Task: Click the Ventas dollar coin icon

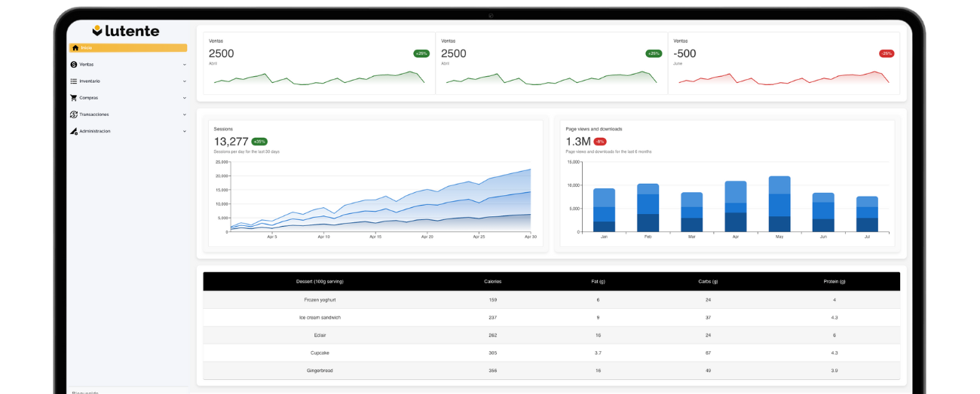Action: click(x=74, y=64)
